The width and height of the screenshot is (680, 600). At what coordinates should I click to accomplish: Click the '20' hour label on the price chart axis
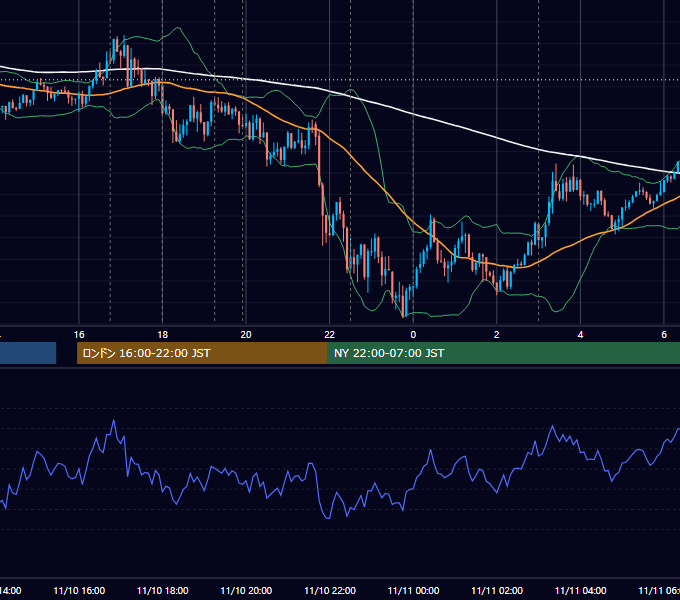246,335
